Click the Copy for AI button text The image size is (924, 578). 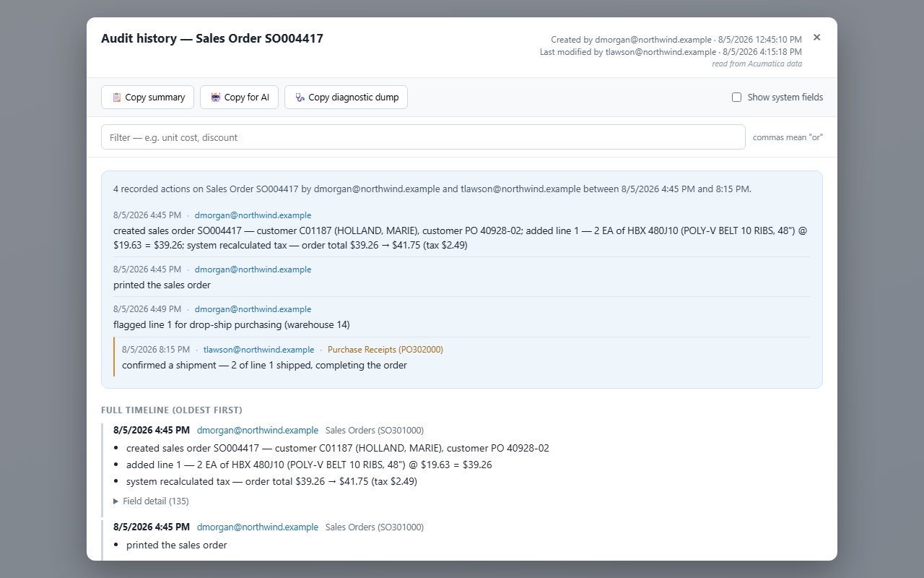point(247,98)
